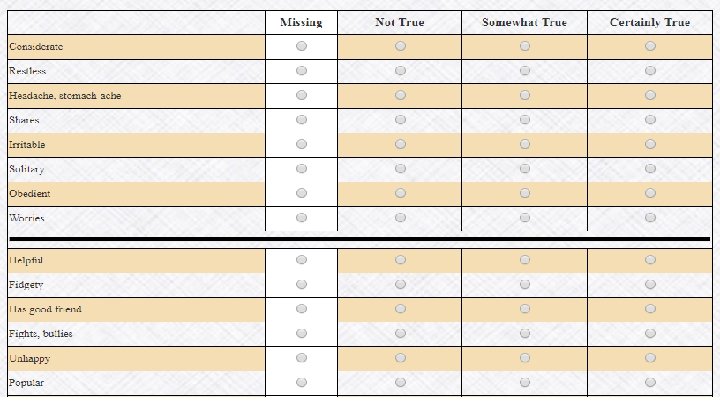Viewport: 720px width, 405px height.
Task: Mark Solitary as Not True
Action: pos(400,169)
